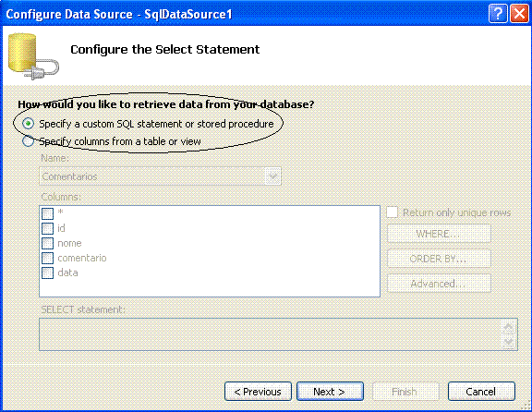532x412 pixels.
Task: Open Advanced SQL generation options
Action: click(x=439, y=284)
